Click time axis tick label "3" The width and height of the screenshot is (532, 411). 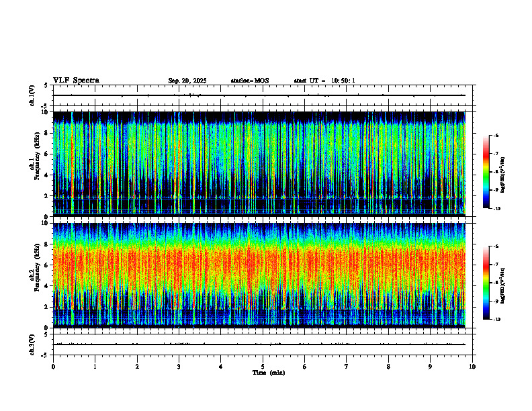coord(179,367)
